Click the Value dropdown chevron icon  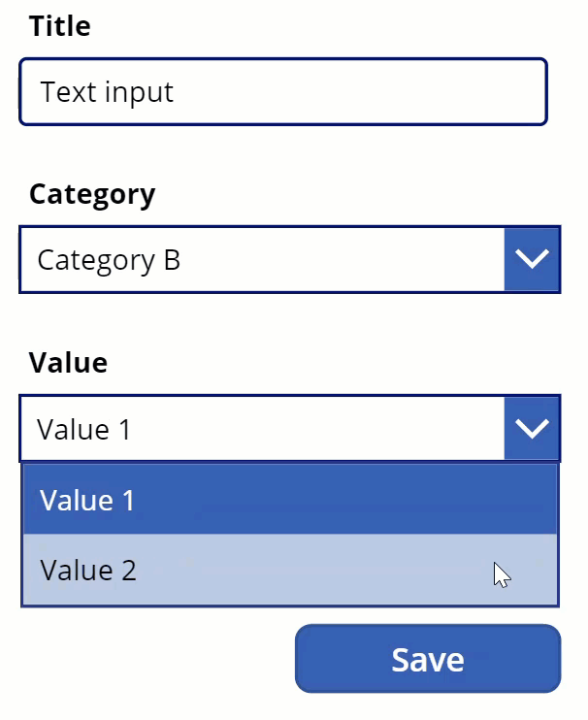pos(532,428)
